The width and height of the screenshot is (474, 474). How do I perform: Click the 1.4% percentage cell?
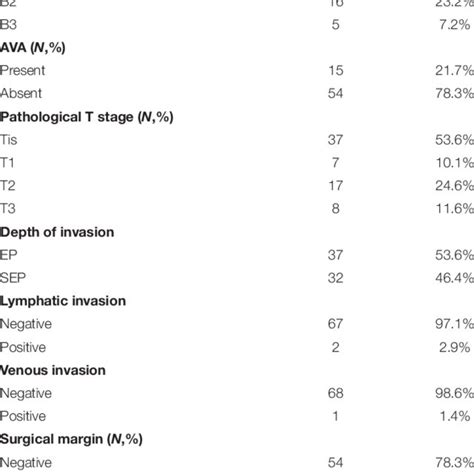455,416
